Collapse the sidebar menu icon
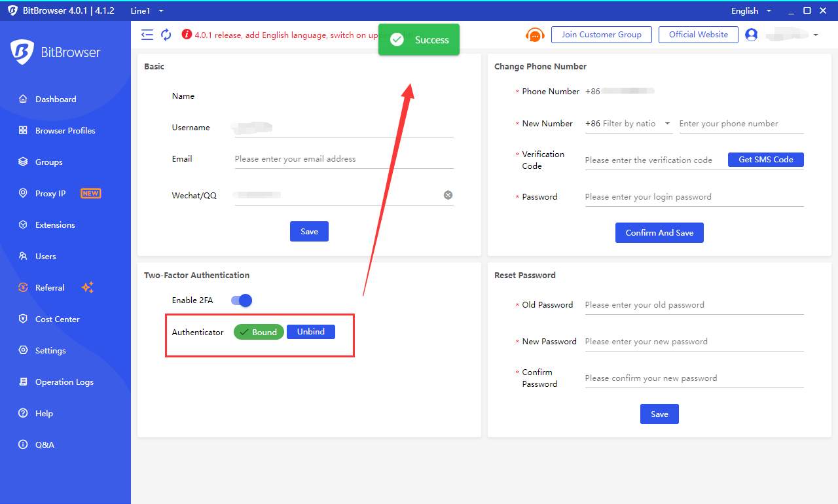 click(x=147, y=35)
